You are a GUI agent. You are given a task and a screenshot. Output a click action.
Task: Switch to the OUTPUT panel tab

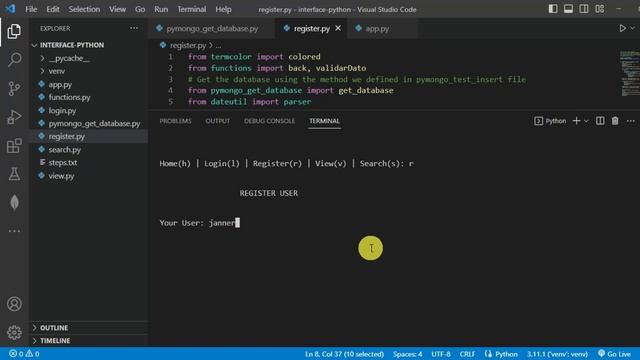pos(218,121)
